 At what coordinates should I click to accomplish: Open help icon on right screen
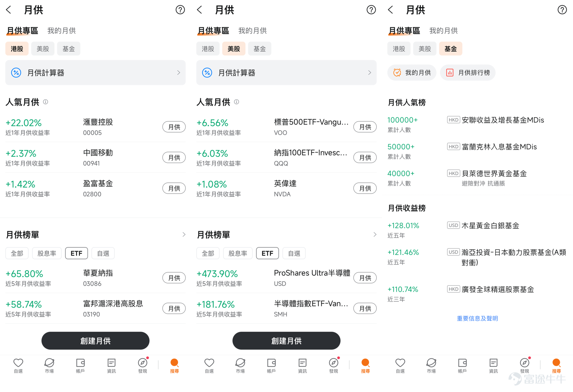562,10
